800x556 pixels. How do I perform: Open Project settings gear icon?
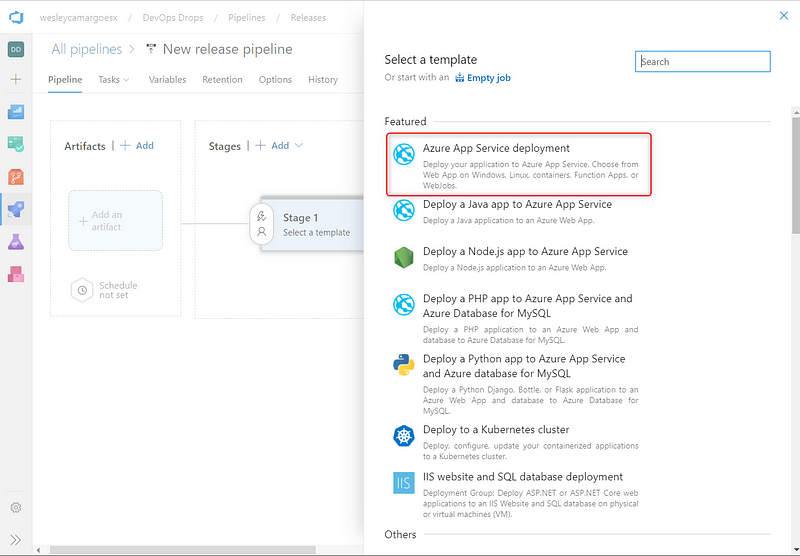(x=16, y=509)
